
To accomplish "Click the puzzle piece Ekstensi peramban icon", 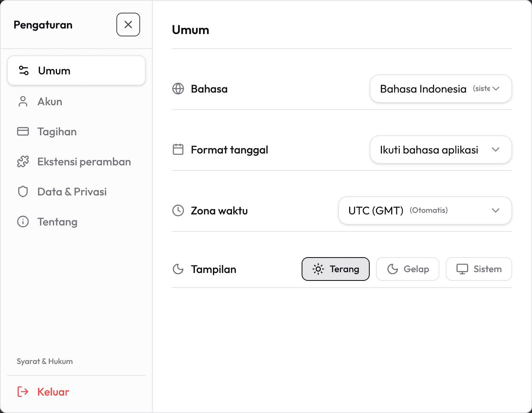I will coord(23,161).
